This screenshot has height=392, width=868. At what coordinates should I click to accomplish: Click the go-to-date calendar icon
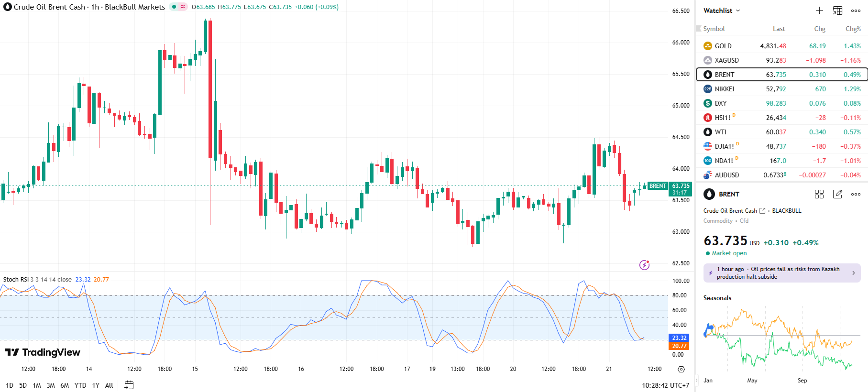[x=129, y=385]
